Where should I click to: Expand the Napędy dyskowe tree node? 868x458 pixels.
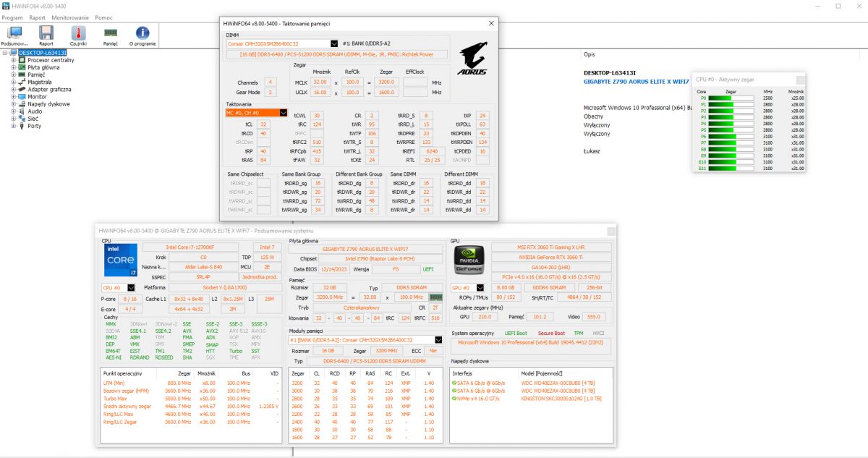click(13, 103)
